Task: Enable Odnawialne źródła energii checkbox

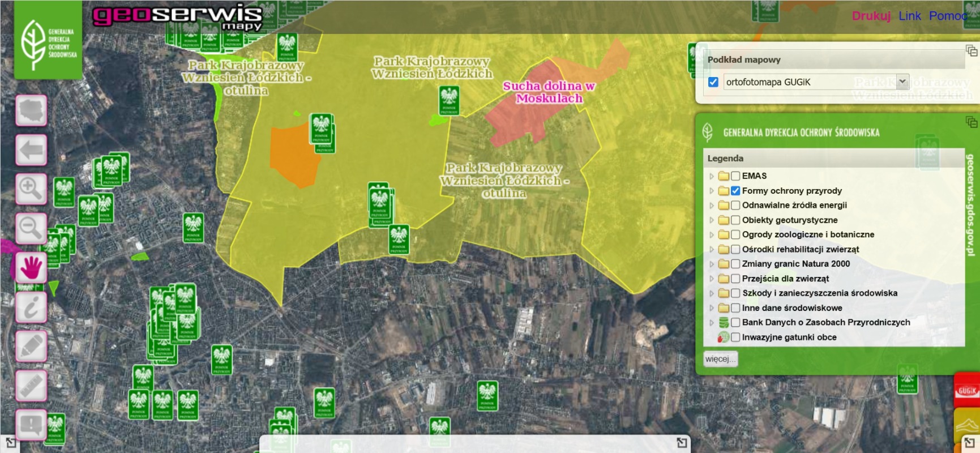Action: [735, 205]
